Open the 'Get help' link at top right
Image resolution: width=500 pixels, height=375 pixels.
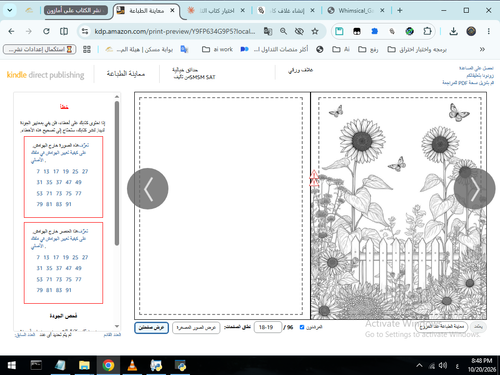click(476, 68)
